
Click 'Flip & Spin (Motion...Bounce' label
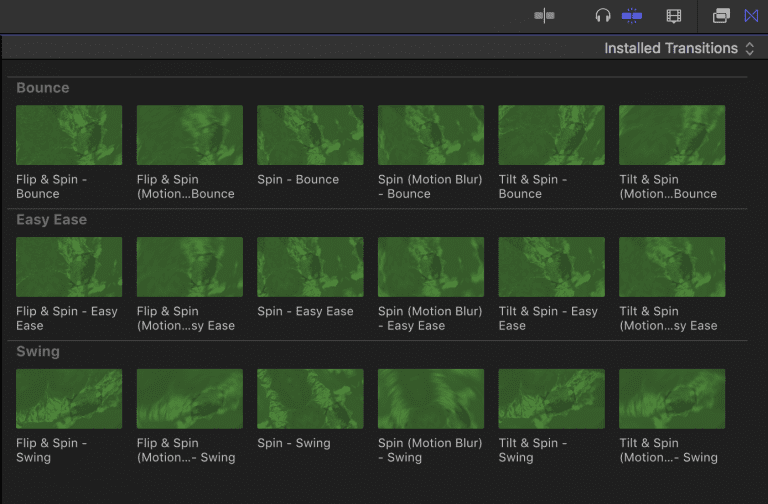pyautogui.click(x=186, y=187)
